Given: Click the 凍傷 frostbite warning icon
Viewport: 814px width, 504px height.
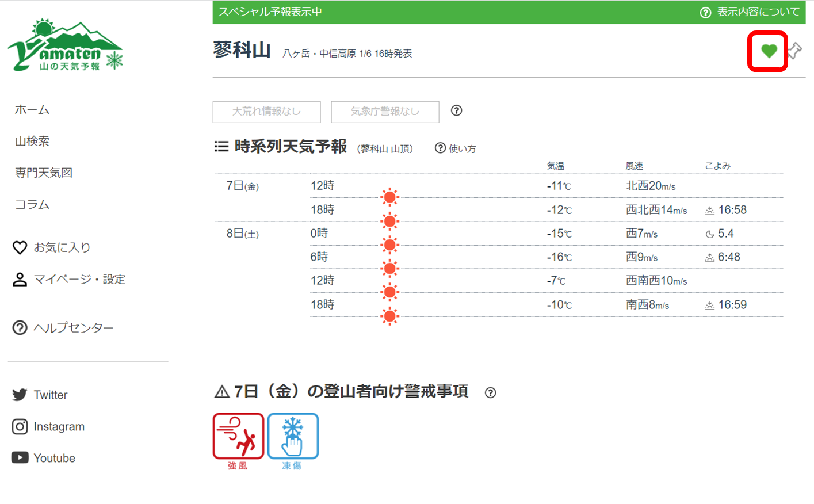Looking at the screenshot, I should [293, 436].
